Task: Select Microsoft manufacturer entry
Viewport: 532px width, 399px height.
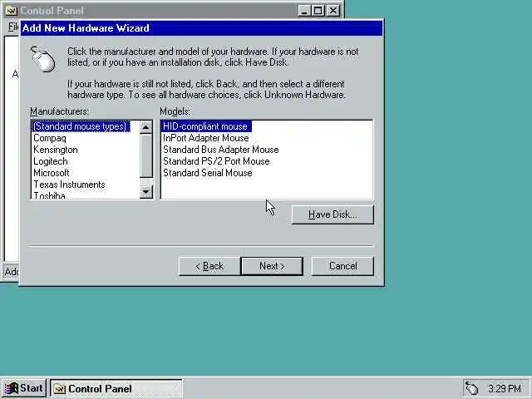Action: click(x=51, y=173)
